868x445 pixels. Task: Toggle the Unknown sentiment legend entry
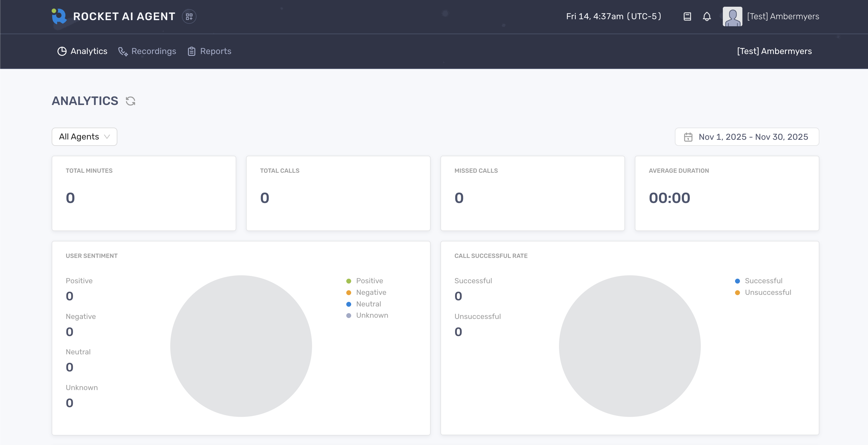point(372,315)
